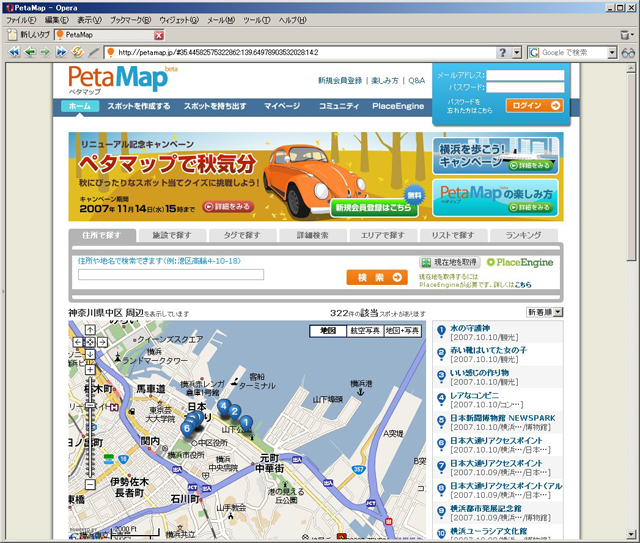Close the PetaMap tab with red X
The image size is (640, 543).
pyautogui.click(x=159, y=36)
